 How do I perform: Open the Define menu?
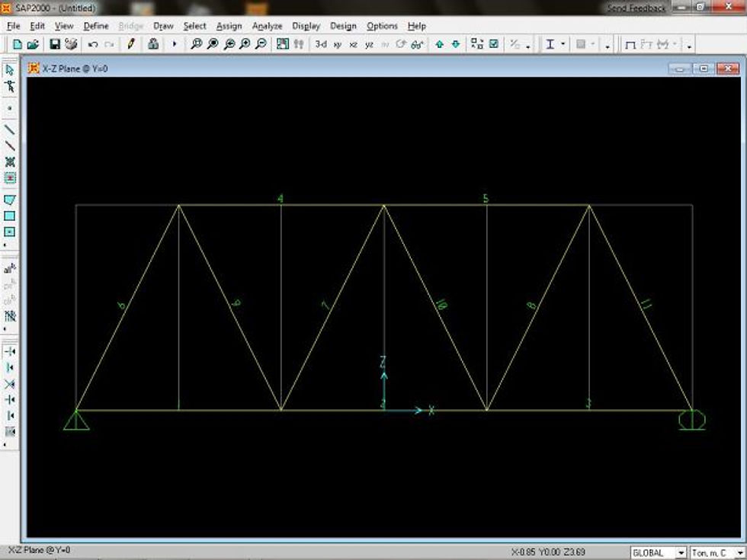coord(96,26)
